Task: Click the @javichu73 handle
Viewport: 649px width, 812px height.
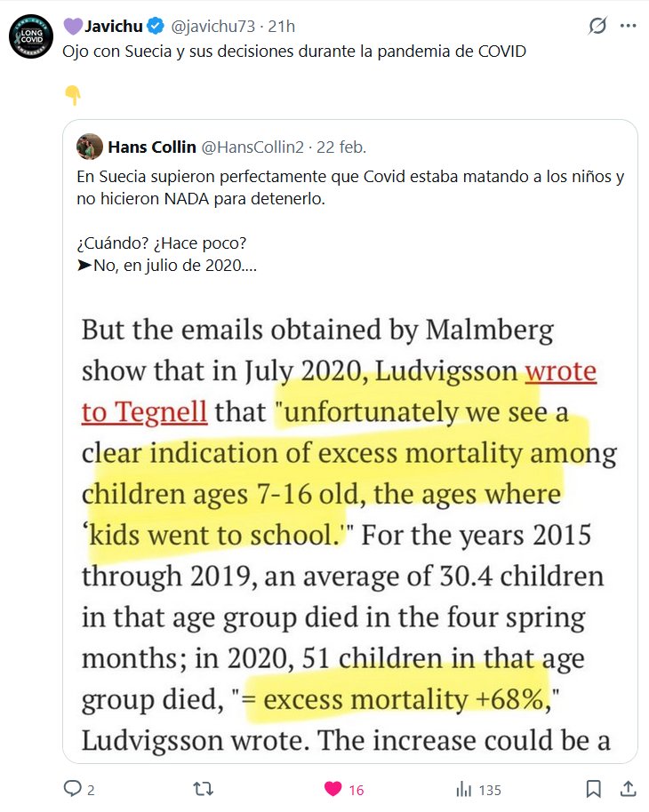Action: [209, 26]
